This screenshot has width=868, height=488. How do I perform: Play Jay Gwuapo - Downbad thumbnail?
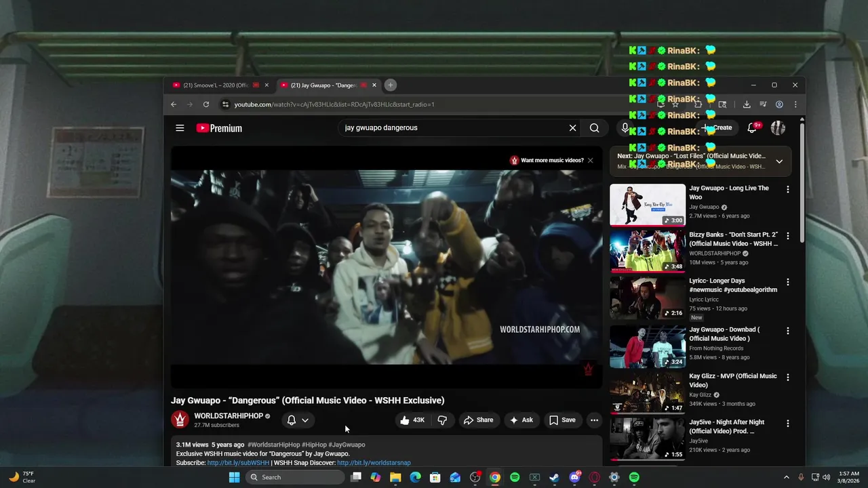click(x=648, y=346)
